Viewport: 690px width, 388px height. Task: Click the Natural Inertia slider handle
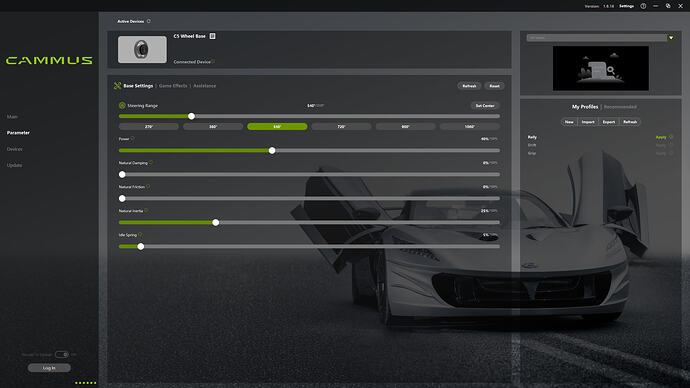[216, 223]
